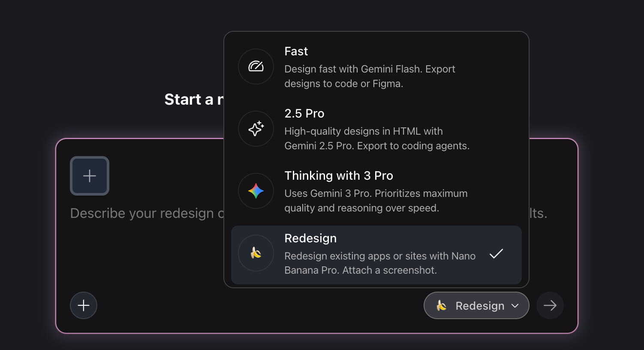Add screenshot via square plus tile
The width and height of the screenshot is (644, 350).
(90, 176)
